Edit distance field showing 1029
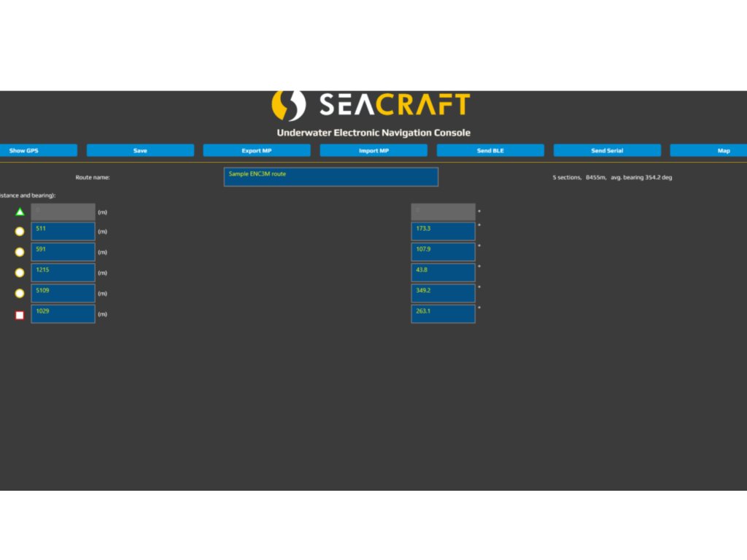 (x=63, y=314)
